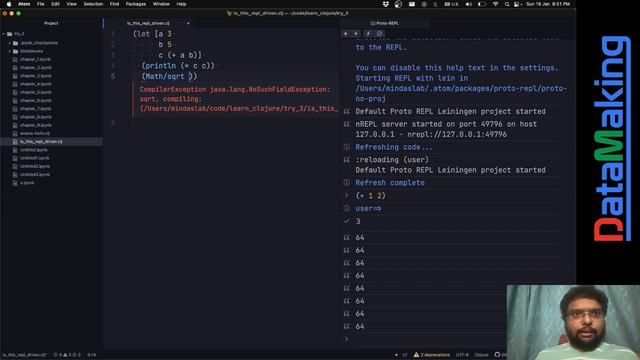
Task: Open chapter_7.ipynb in tree
Action: tap(36, 109)
